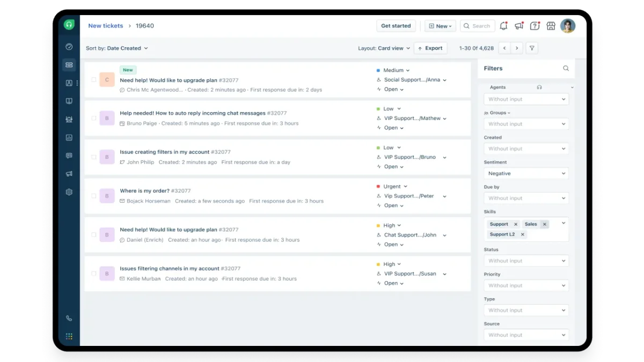Open the Analytics sidebar icon
The height and width of the screenshot is (362, 644).
tap(69, 137)
